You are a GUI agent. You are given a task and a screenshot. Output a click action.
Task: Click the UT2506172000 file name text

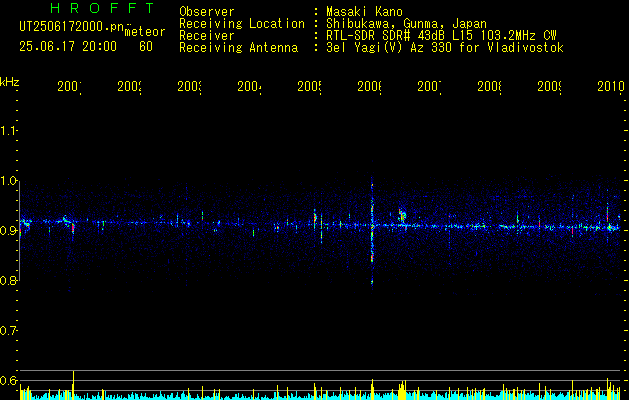tap(71, 27)
